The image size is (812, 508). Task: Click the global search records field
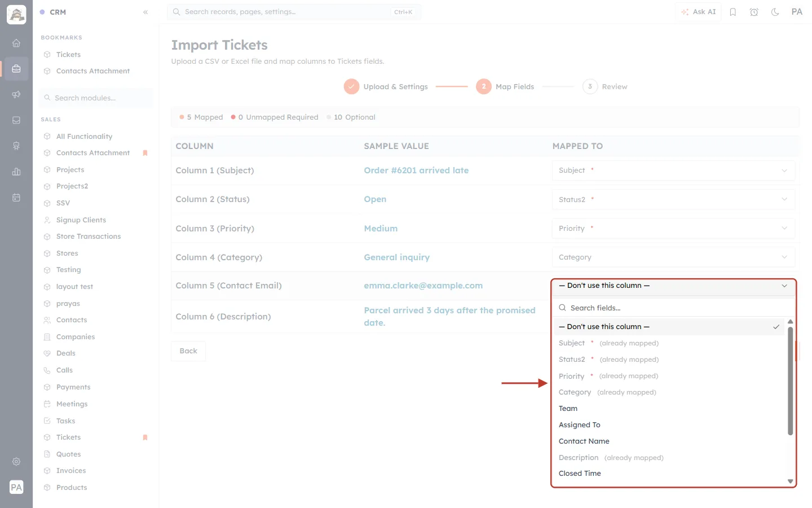[294, 12]
